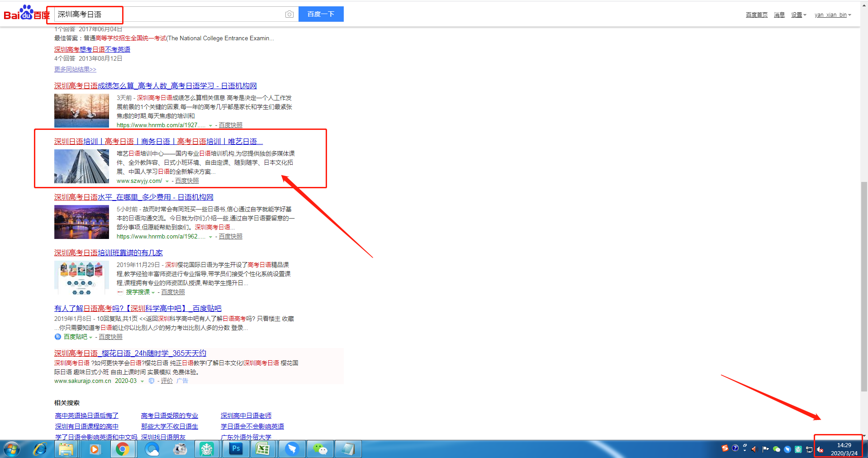Open result 深圳高考日语成绩怎么算
The height and width of the screenshot is (458, 868).
click(156, 86)
